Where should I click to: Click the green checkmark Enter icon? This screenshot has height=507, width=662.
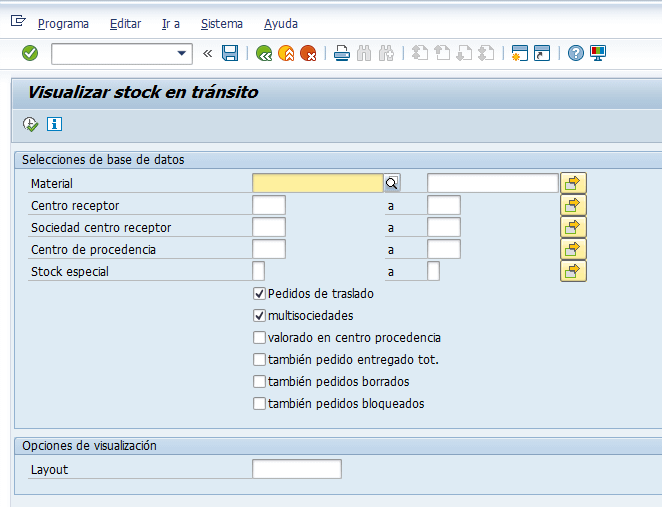[30, 53]
